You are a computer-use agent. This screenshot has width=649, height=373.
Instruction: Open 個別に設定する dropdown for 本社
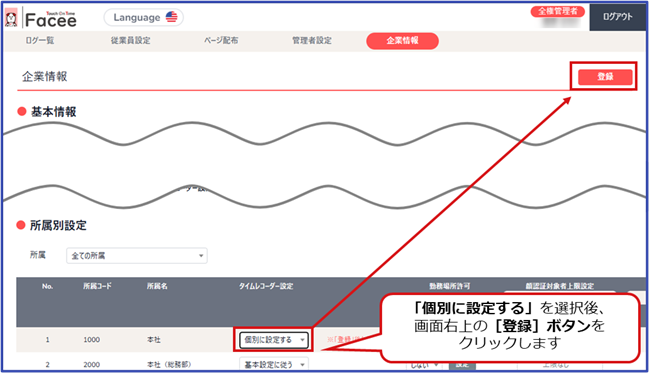[x=274, y=340]
